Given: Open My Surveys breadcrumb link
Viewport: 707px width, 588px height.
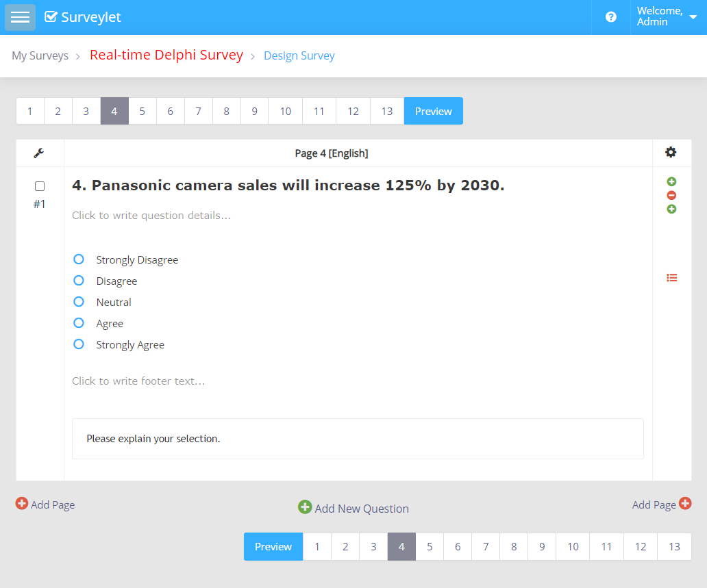Looking at the screenshot, I should (x=40, y=55).
